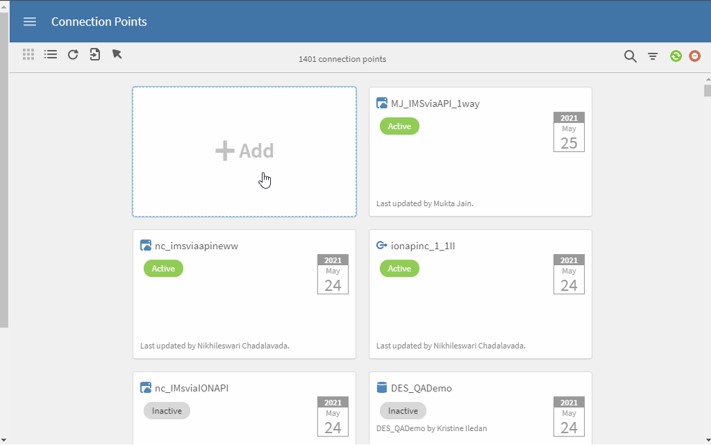Click the ionapinc_1_1ll type icon
The width and height of the screenshot is (711, 445).
click(x=382, y=245)
